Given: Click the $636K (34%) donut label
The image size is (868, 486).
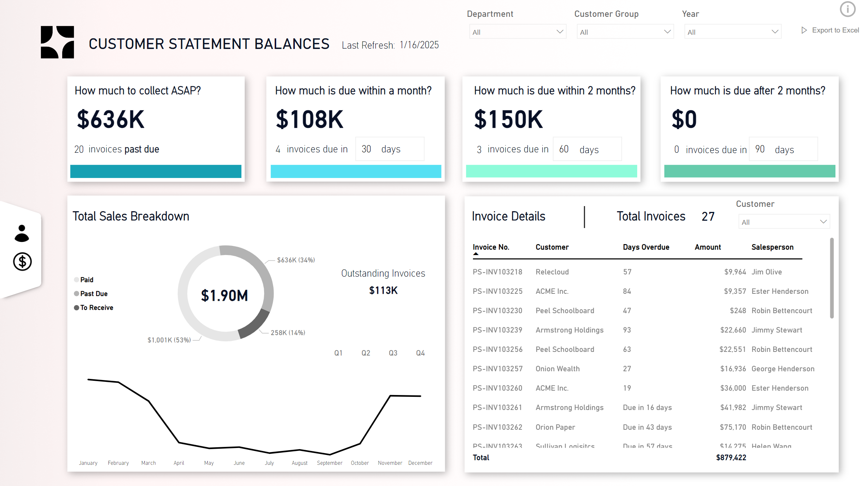Looking at the screenshot, I should pos(296,260).
